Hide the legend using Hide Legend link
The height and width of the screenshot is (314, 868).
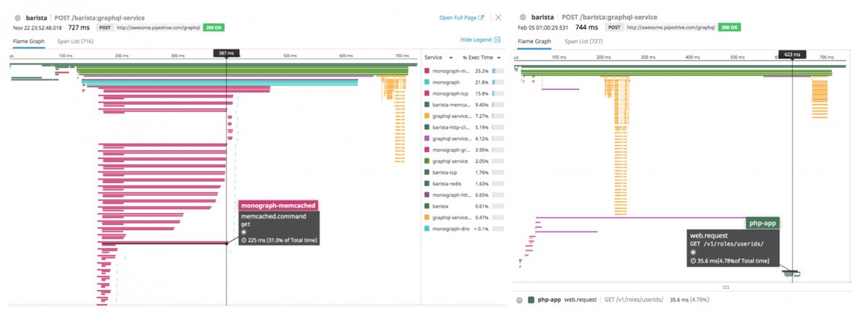pos(475,40)
